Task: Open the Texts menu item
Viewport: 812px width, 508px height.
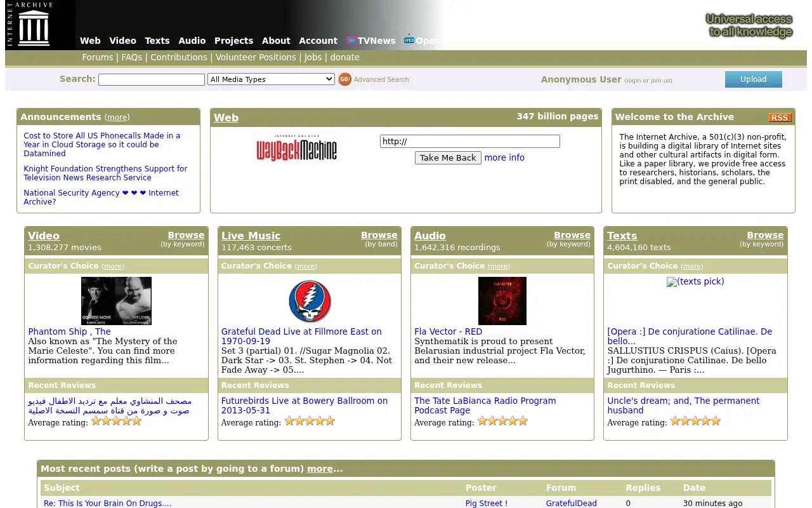Action: tap(157, 41)
